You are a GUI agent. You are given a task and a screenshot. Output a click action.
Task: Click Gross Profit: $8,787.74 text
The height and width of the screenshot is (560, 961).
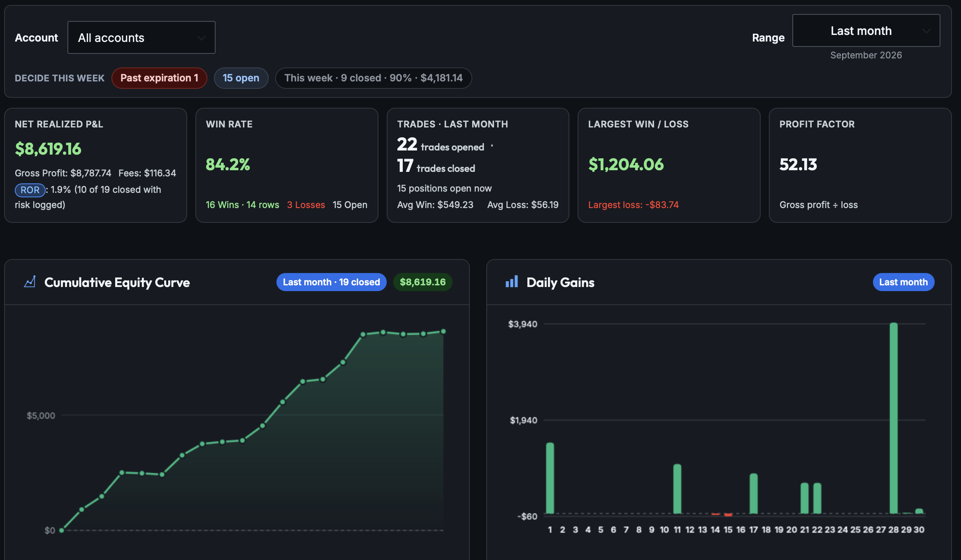click(63, 173)
